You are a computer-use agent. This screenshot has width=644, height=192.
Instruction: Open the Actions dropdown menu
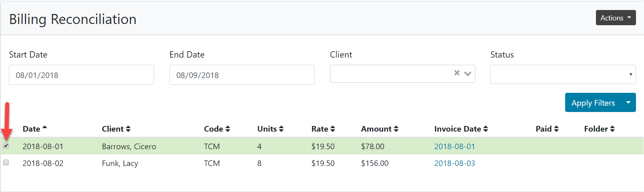coord(616,18)
